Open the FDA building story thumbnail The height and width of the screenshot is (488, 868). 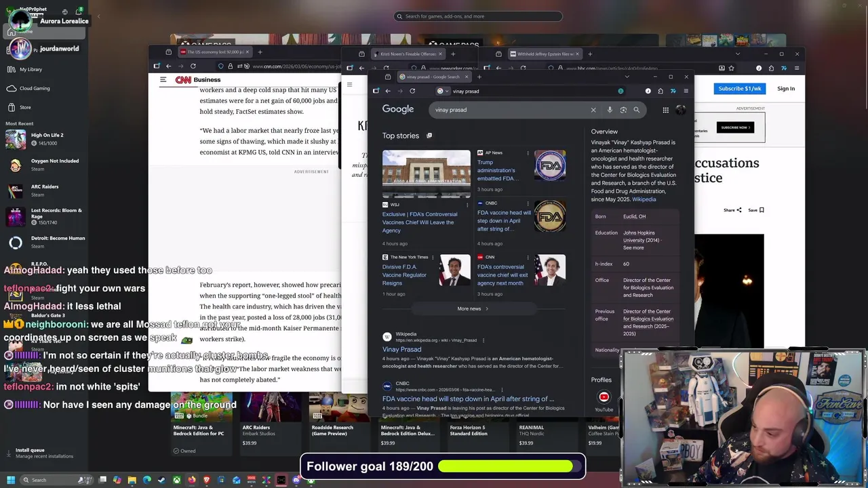(x=426, y=174)
